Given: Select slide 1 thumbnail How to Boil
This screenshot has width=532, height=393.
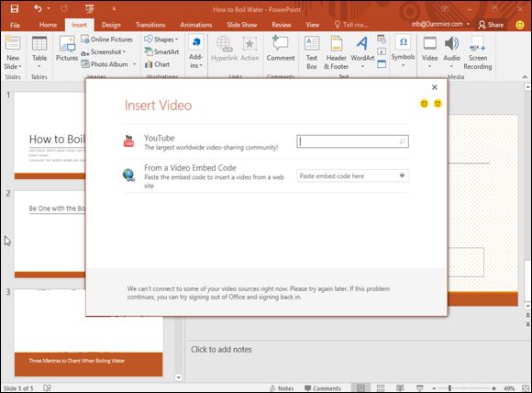Looking at the screenshot, I should (50, 136).
